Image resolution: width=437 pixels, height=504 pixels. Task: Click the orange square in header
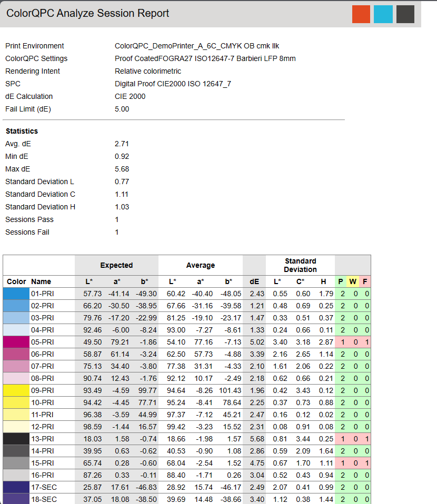point(361,14)
